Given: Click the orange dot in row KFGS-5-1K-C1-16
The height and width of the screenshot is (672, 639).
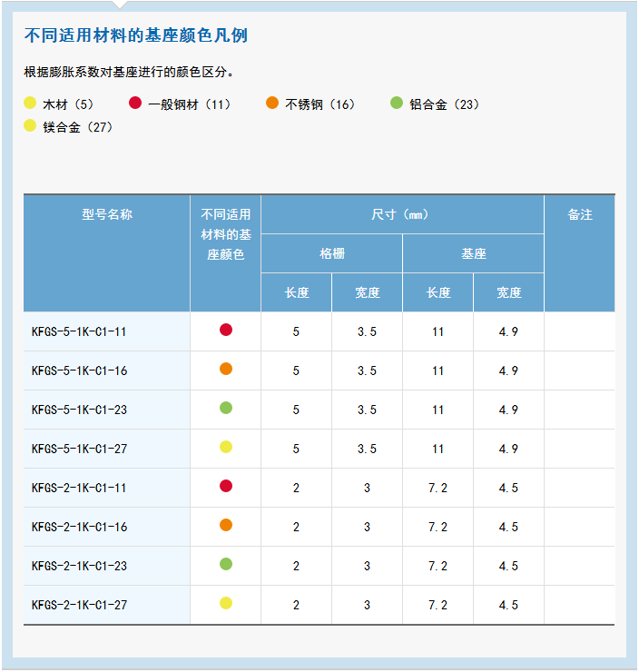Looking at the screenshot, I should (226, 369).
